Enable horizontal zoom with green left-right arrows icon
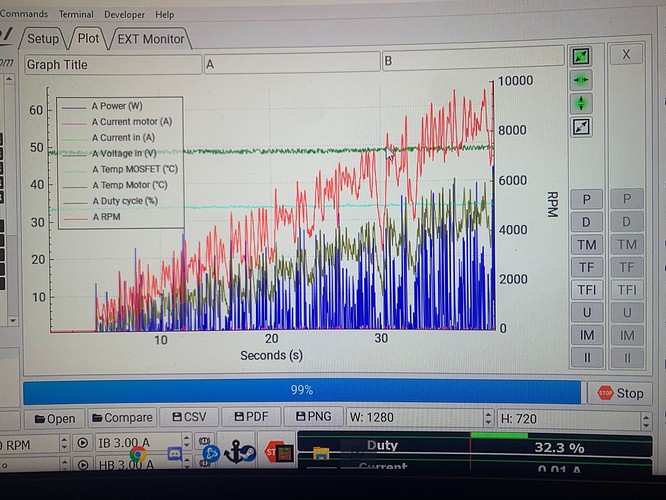This screenshot has width=666, height=500. coord(581,80)
